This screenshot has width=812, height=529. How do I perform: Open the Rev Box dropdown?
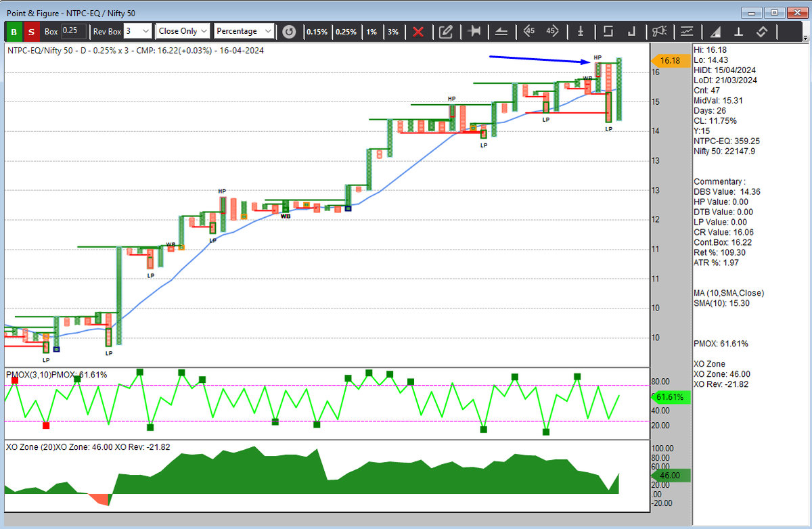tap(137, 31)
